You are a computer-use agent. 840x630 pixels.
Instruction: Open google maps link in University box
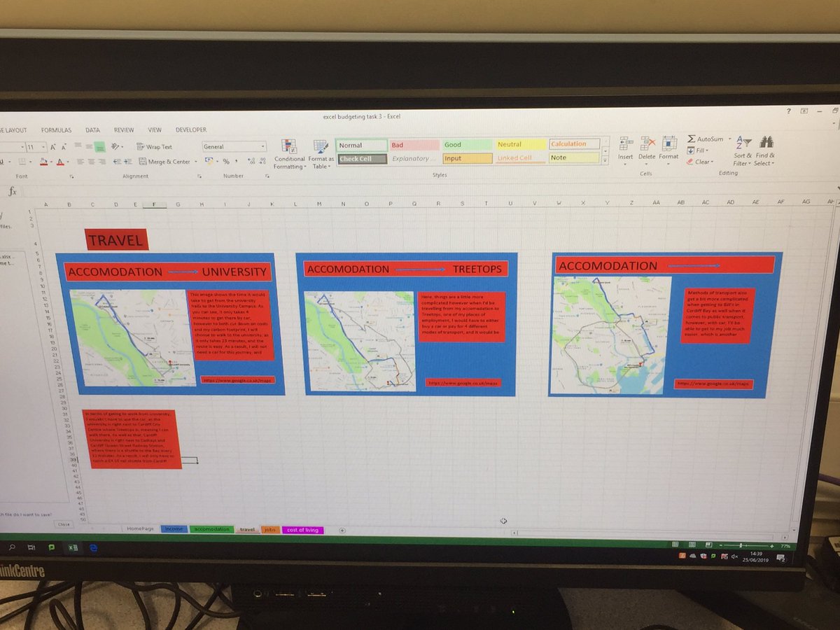tap(237, 380)
